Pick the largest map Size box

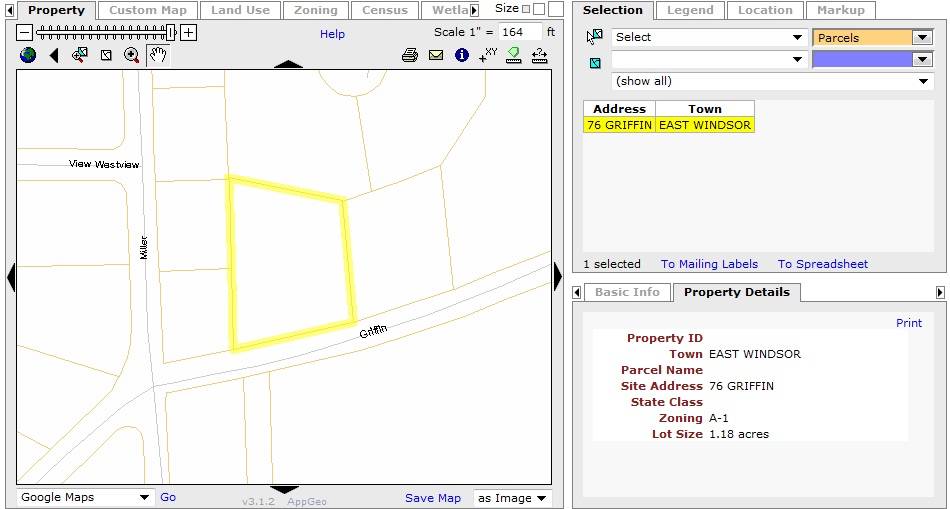556,8
